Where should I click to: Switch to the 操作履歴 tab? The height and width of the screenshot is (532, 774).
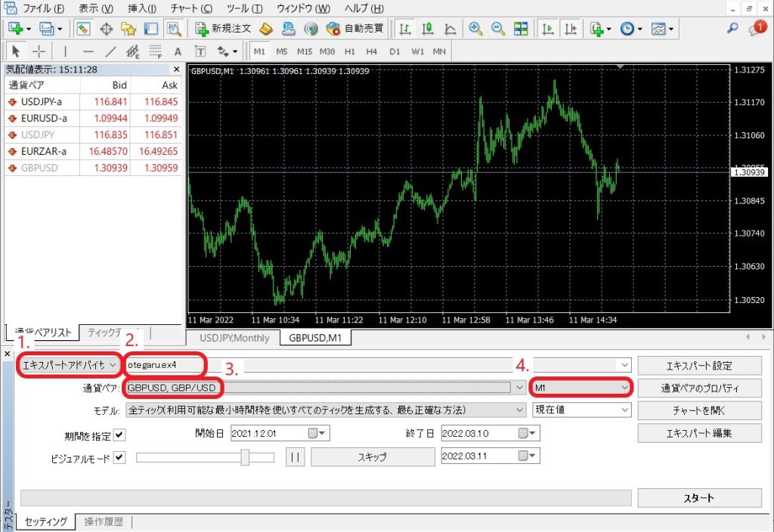pos(104,522)
